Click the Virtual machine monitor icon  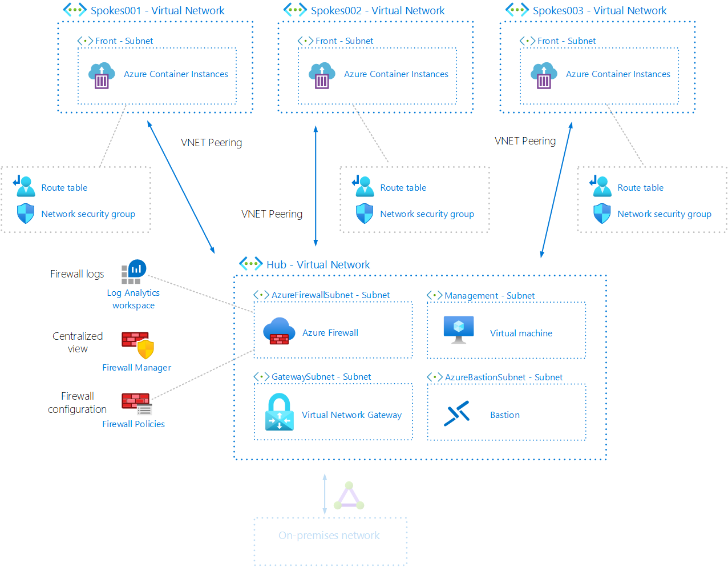[x=459, y=330]
